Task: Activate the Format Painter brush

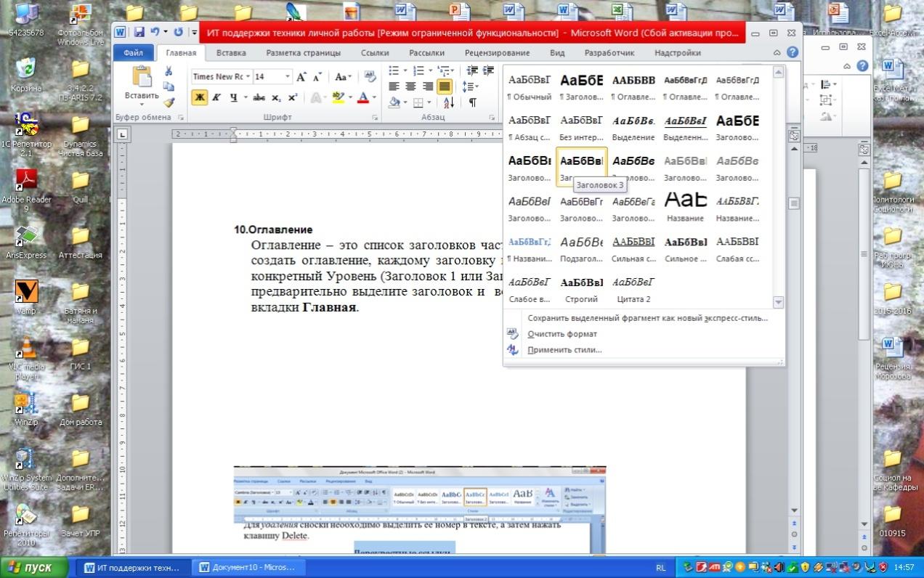Action: (x=169, y=102)
